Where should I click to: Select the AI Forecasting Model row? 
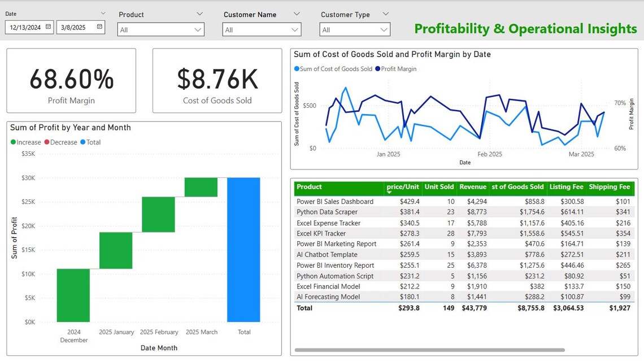click(x=464, y=296)
